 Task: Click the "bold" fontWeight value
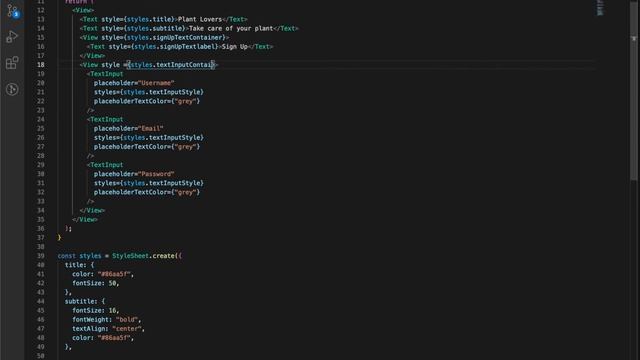click(127, 320)
